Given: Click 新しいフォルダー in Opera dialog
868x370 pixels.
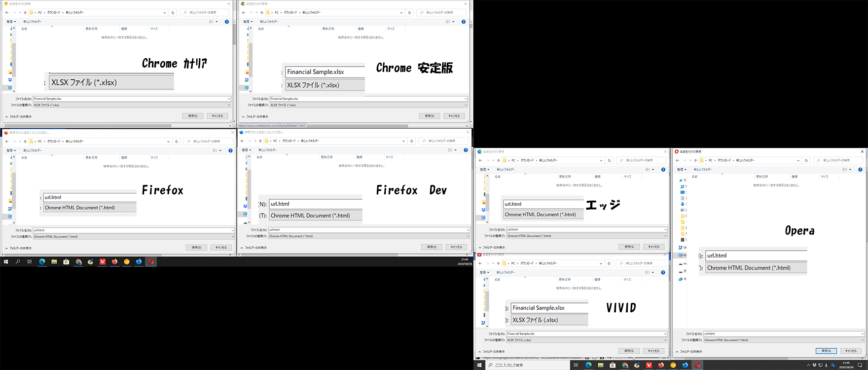Looking at the screenshot, I should (703, 170).
